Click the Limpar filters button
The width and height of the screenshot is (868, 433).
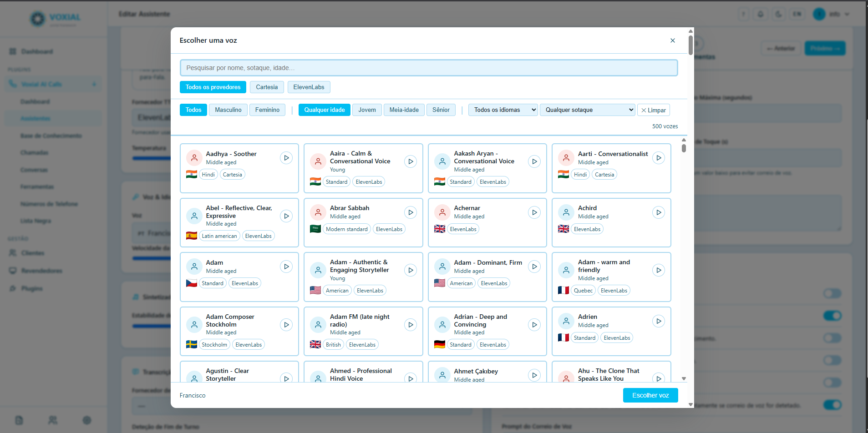[x=654, y=110]
